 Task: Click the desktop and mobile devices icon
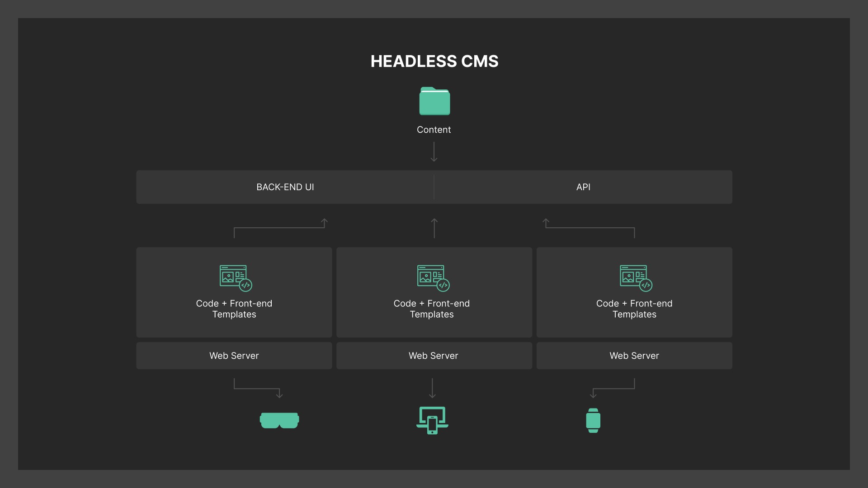(432, 420)
